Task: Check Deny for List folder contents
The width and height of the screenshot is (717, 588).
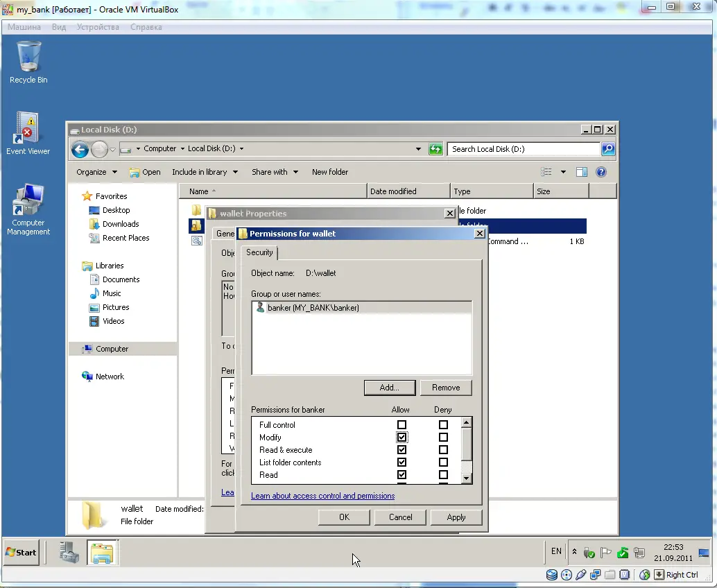Action: [443, 462]
